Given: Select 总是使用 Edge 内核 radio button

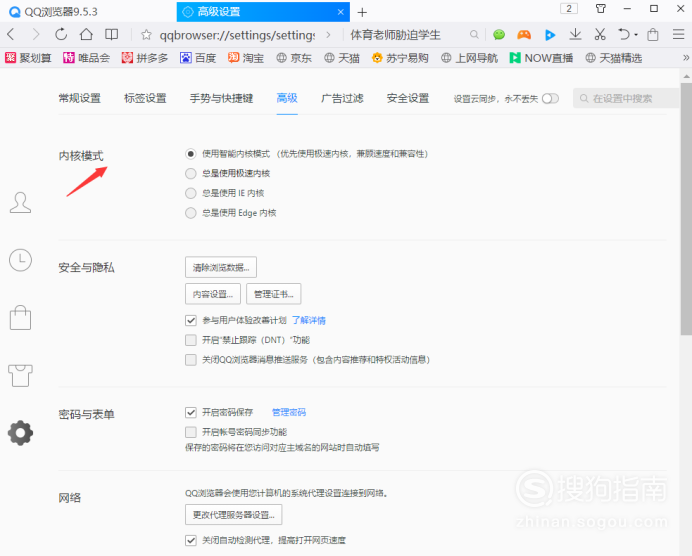Looking at the screenshot, I should [x=191, y=213].
